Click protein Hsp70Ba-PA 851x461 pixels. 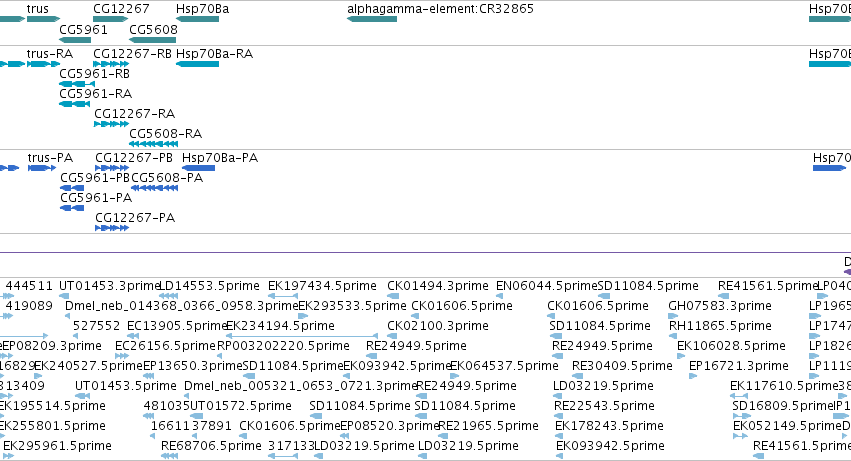220,158
